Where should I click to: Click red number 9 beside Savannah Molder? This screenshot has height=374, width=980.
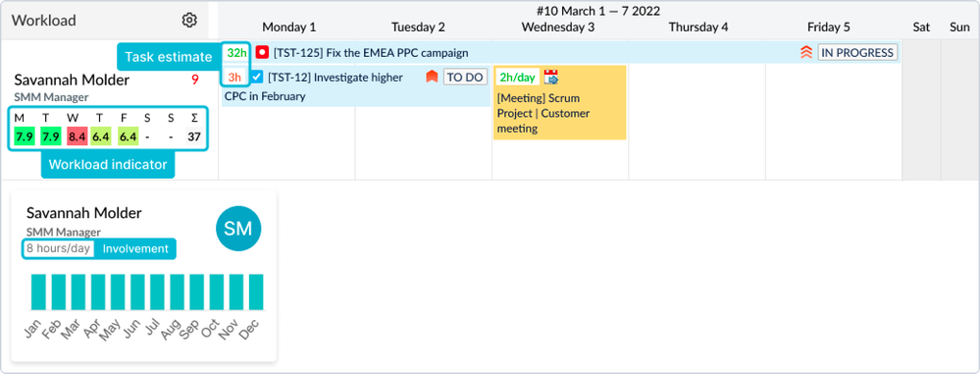click(x=195, y=80)
